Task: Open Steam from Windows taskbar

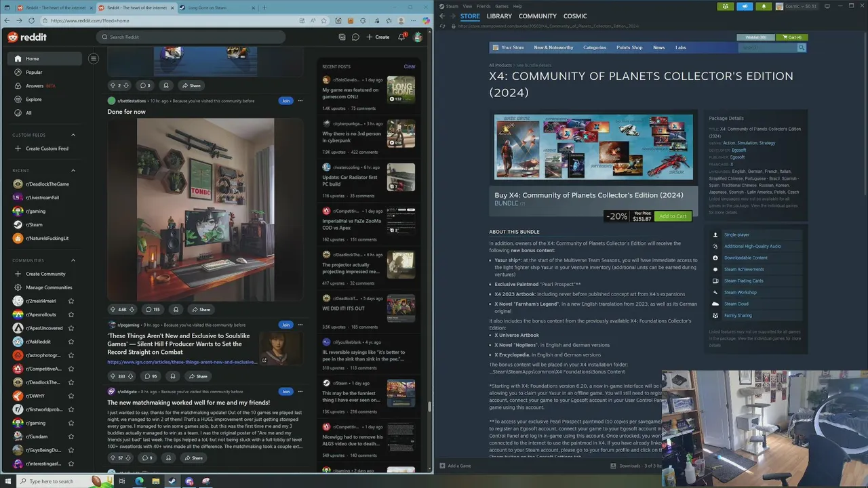Action: (172, 481)
